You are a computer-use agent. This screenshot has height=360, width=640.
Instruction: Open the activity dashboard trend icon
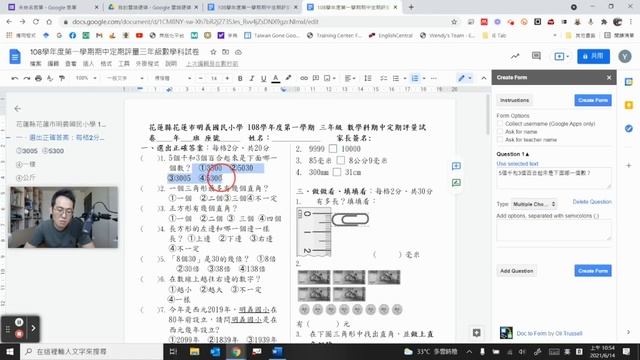pos(515,56)
